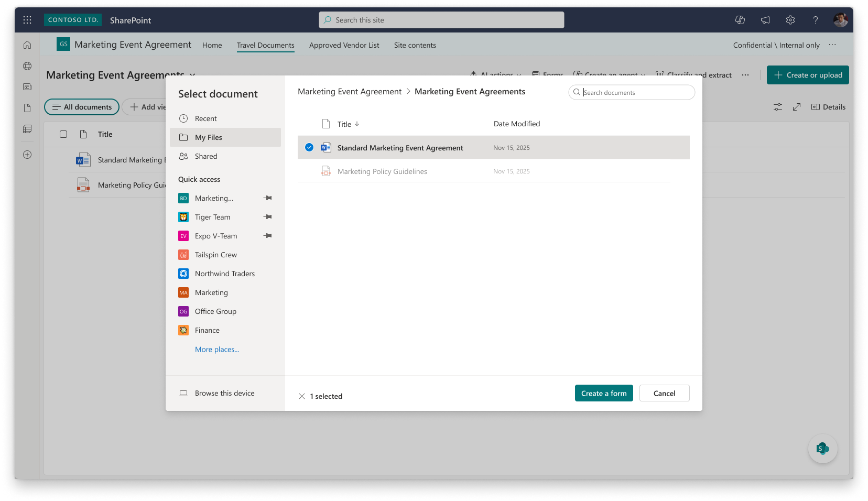Unpin Tiger Team from Quick access

(x=268, y=217)
